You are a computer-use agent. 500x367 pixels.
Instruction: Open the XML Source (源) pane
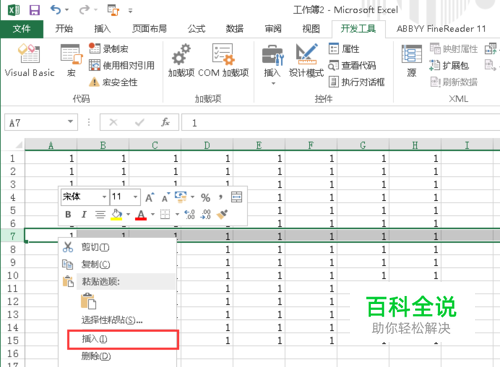412,61
